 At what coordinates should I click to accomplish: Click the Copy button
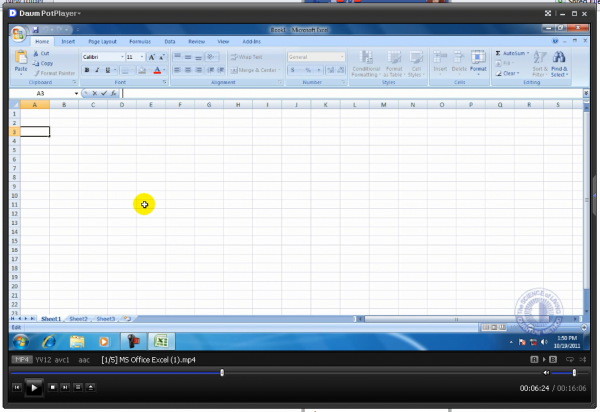coord(42,64)
